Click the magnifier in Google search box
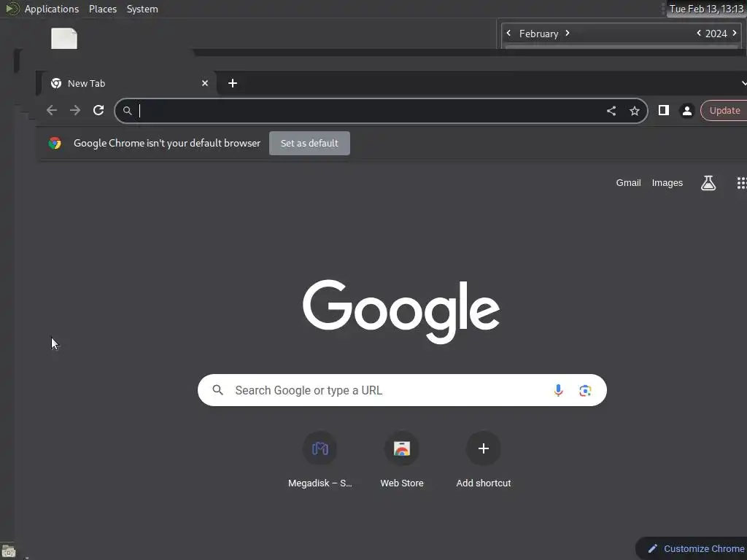Viewport: 747px width, 560px height. point(217,390)
